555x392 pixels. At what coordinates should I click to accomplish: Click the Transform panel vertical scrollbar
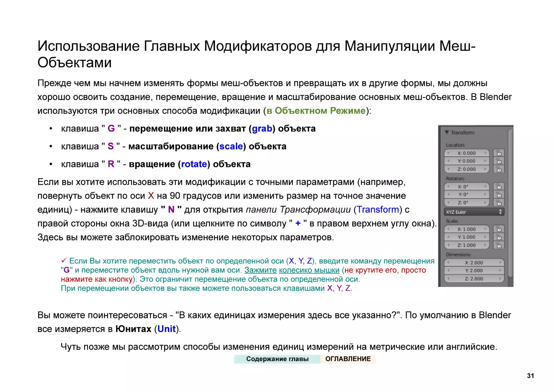pyautogui.click(x=510, y=203)
